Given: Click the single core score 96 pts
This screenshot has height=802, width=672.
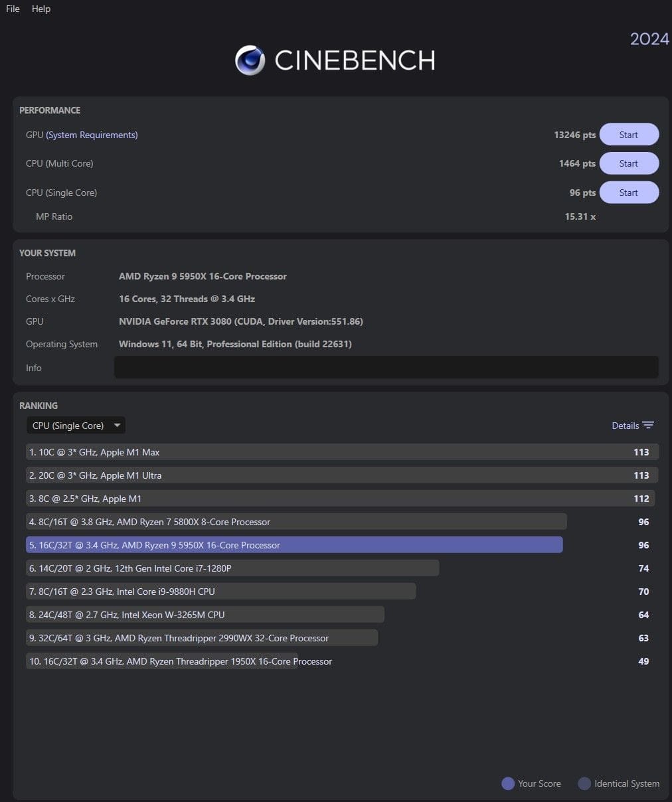Looking at the screenshot, I should pos(582,193).
